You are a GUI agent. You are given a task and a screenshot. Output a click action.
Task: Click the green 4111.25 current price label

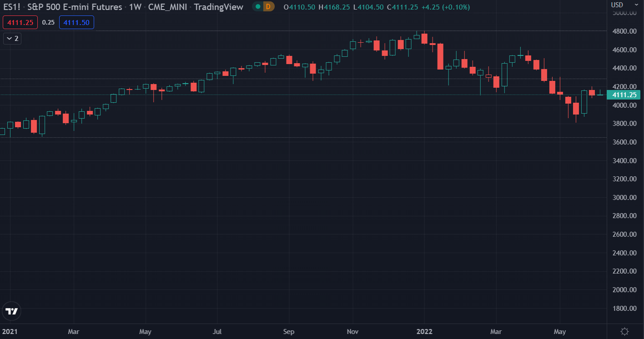pyautogui.click(x=624, y=95)
